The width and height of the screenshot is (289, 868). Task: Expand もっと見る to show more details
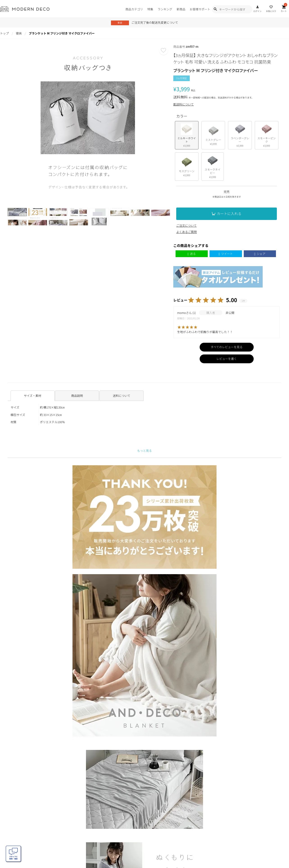coord(144,450)
